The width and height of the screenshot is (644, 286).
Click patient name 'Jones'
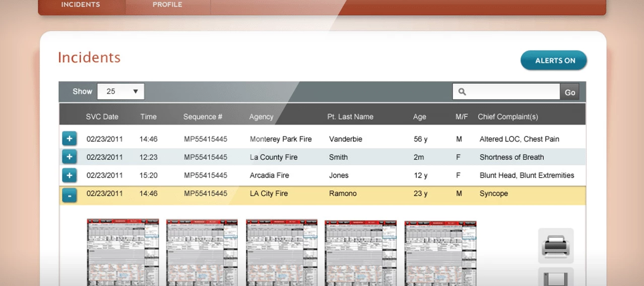pos(339,175)
